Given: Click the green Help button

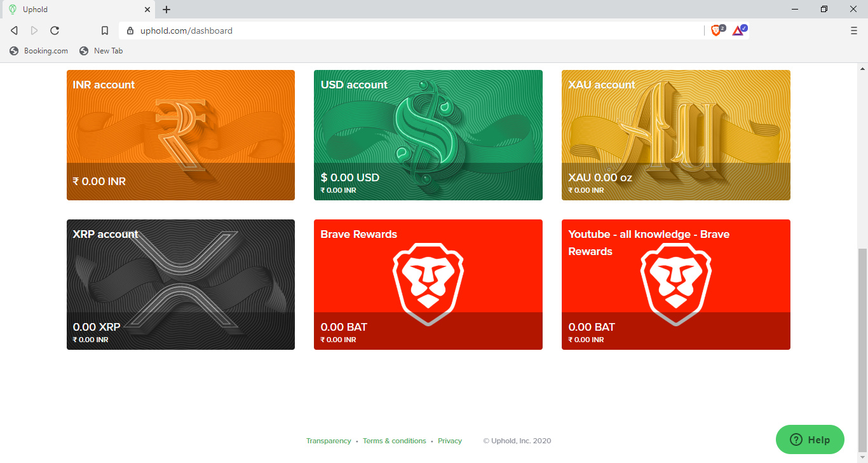Looking at the screenshot, I should (810, 439).
